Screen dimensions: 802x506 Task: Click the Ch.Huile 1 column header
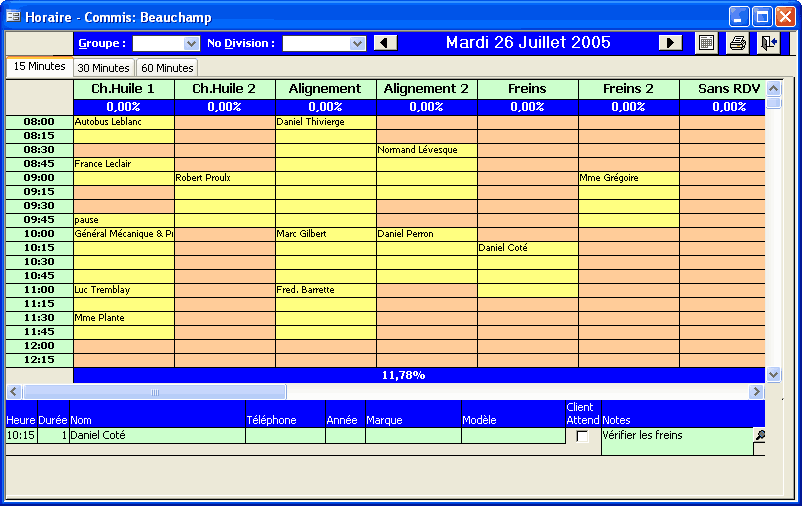pyautogui.click(x=123, y=89)
